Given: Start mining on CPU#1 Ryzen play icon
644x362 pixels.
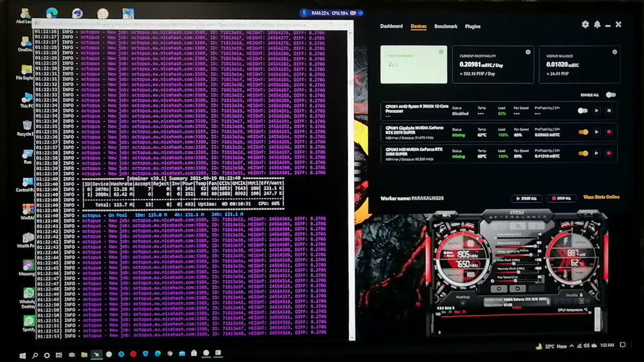Looking at the screenshot, I should click(597, 111).
